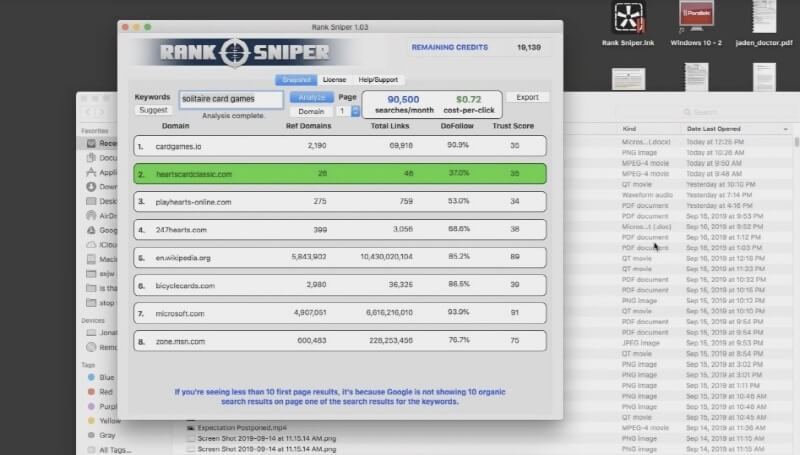Select Expectation Postponed.mp4 in Finder
Viewport: 800px width, 455px height.
(x=242, y=427)
